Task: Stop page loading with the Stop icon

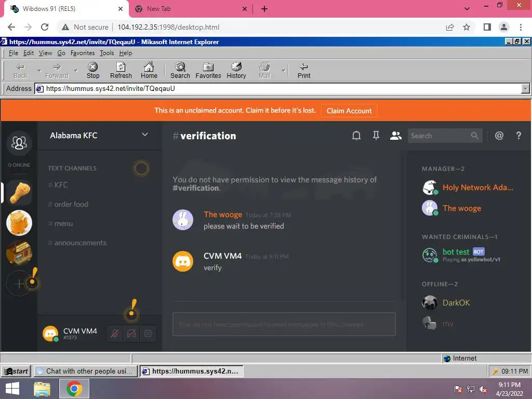Action: pos(93,71)
